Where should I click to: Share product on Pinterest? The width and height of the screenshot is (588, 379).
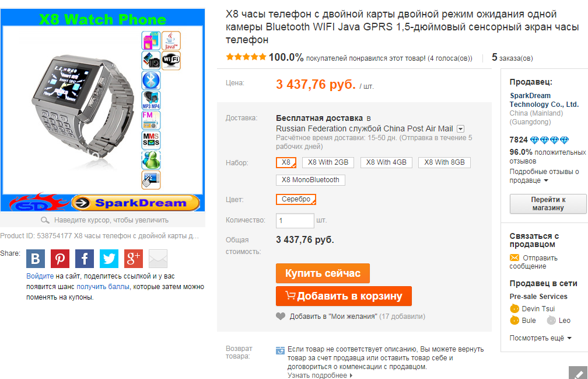[x=60, y=259]
